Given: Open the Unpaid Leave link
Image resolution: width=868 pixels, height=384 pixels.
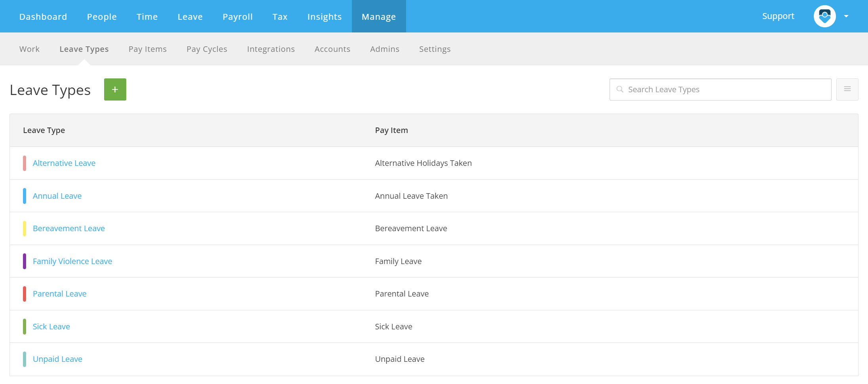Looking at the screenshot, I should tap(57, 359).
